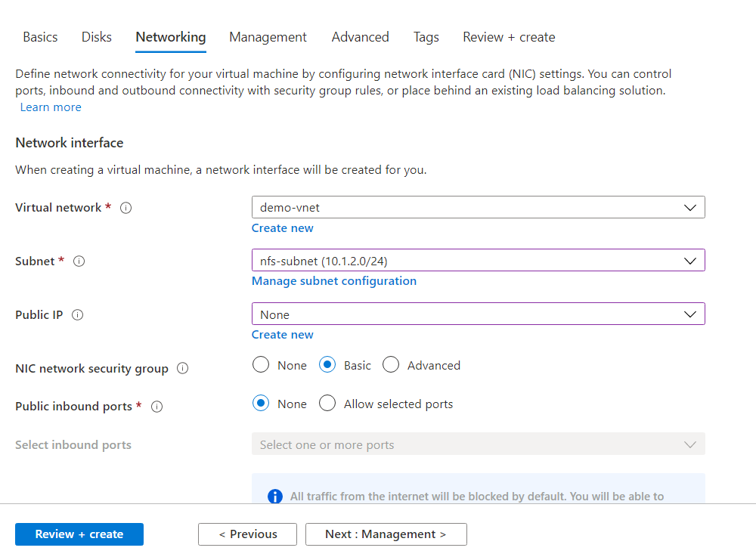The width and height of the screenshot is (756, 557).
Task: Choose Allow selected ports radio button
Action: (327, 404)
